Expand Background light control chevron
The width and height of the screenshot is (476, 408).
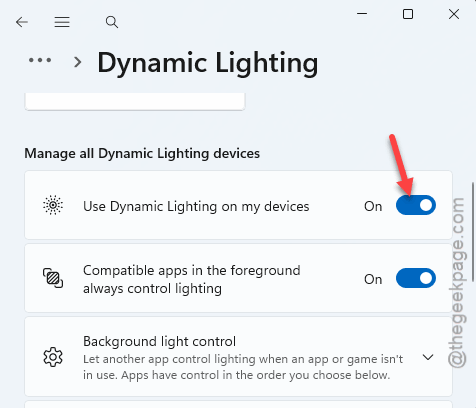pos(428,357)
